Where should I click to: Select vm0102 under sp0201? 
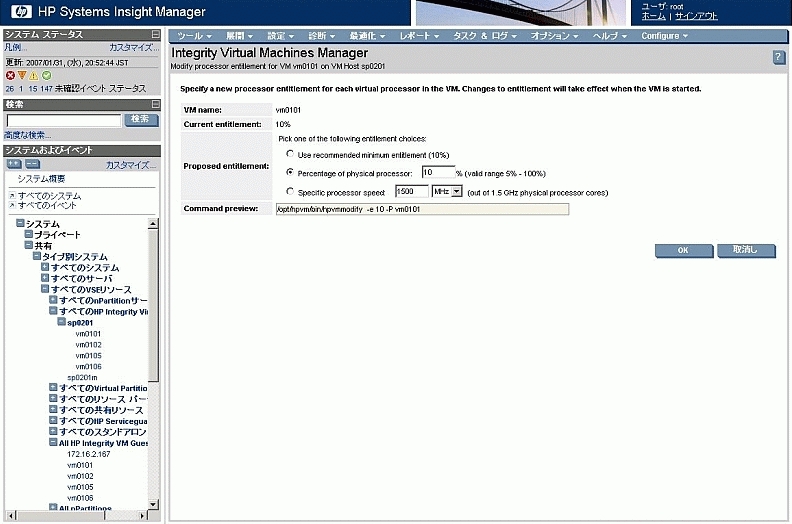click(x=88, y=345)
